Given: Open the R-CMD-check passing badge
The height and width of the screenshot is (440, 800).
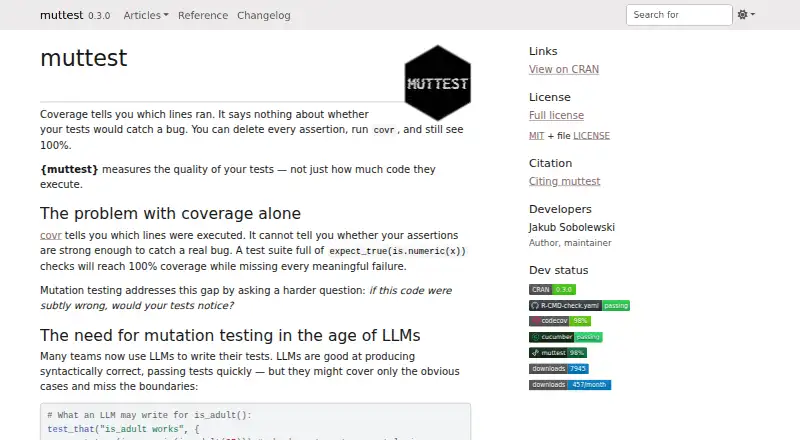Looking at the screenshot, I should pyautogui.click(x=579, y=305).
